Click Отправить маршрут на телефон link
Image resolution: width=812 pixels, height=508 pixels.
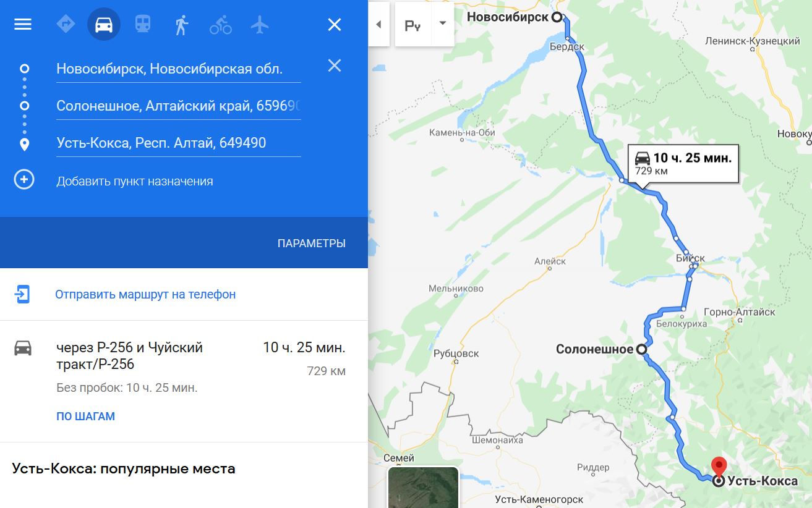[x=145, y=294]
